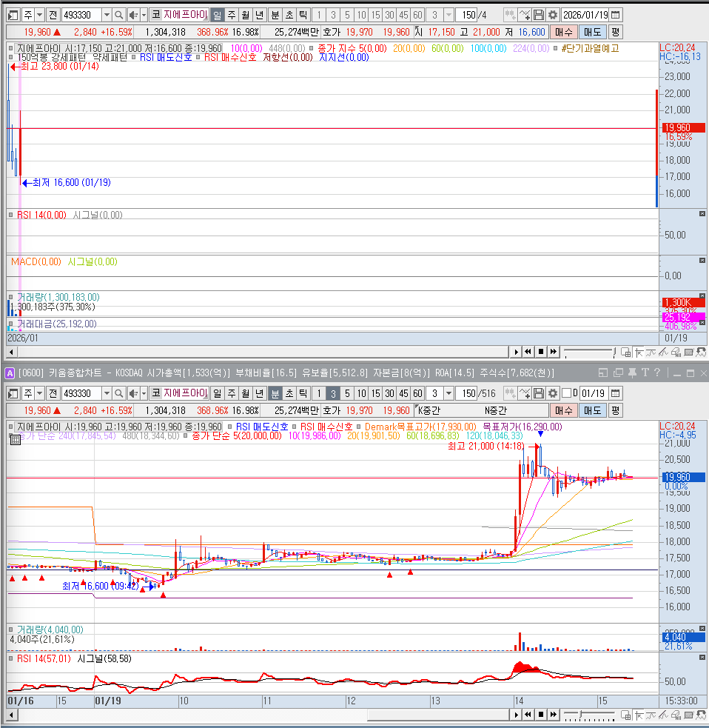This screenshot has height=728, width=709.
Task: Select 초 seconds period in lower chart
Action: (289, 393)
